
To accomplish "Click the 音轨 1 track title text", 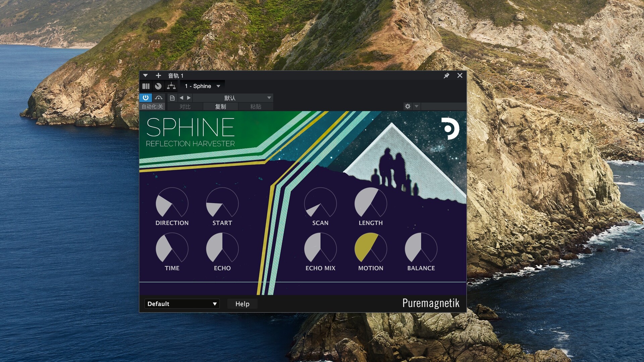I will click(x=176, y=76).
